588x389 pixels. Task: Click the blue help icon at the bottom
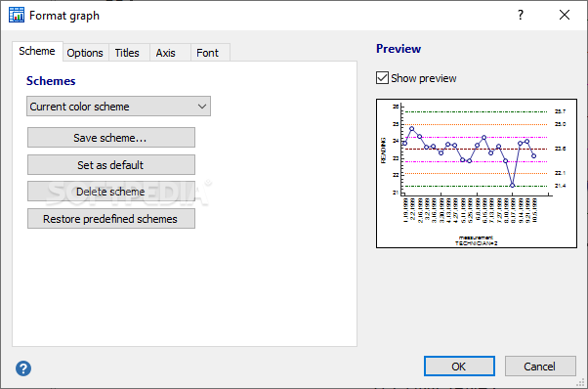click(x=23, y=368)
